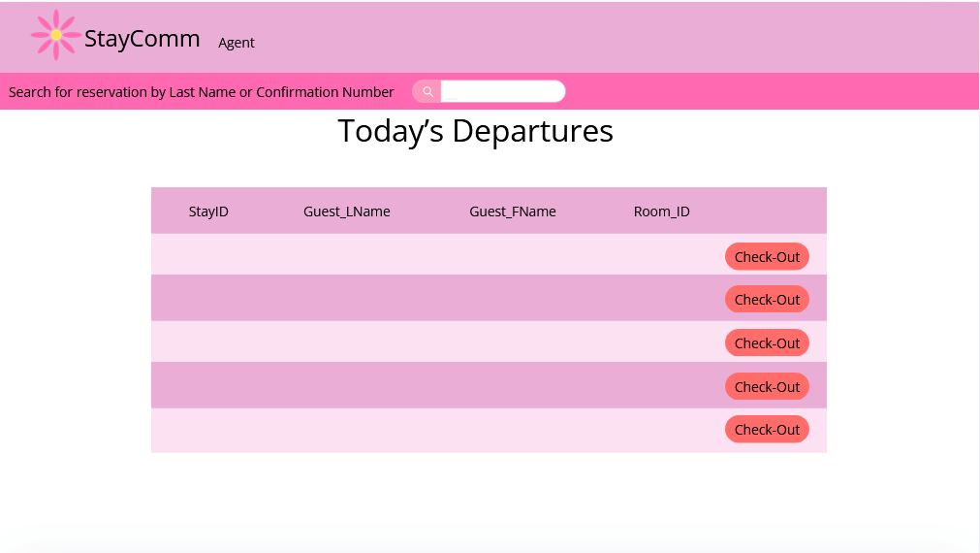Select the Room_ID column header
This screenshot has width=980, height=553.
coord(662,211)
